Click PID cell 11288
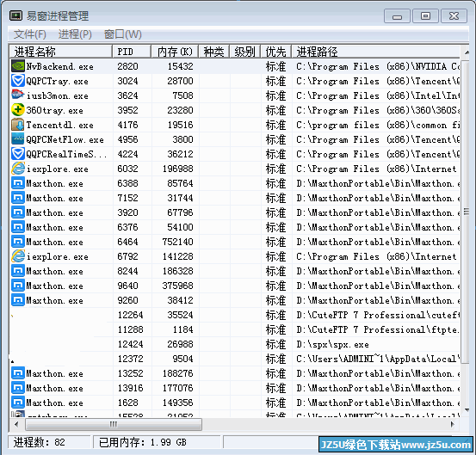This screenshot has width=476, height=455. pos(131,329)
